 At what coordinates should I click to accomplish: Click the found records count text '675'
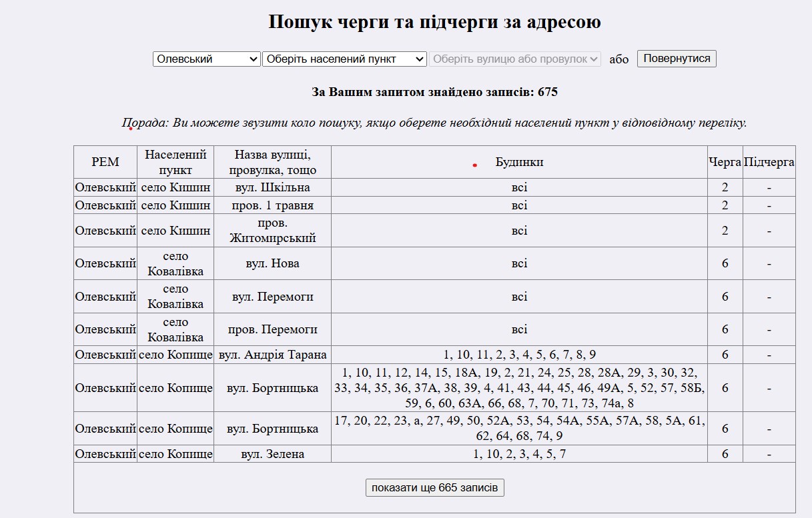547,92
